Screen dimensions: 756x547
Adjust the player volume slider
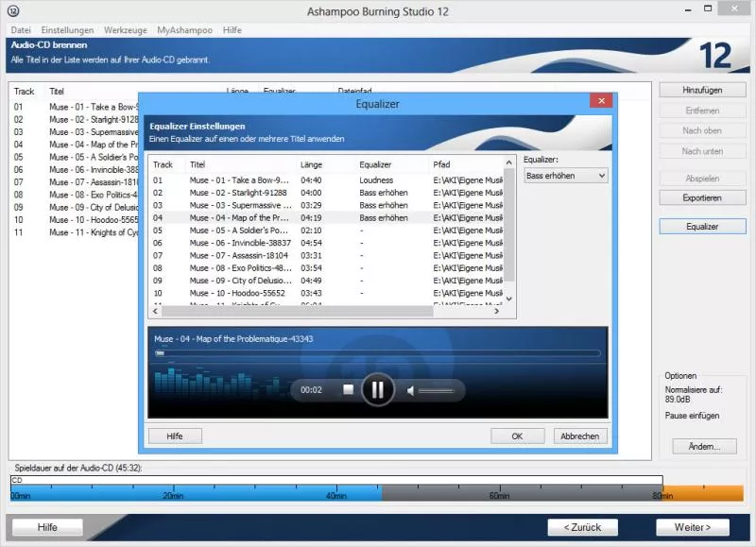(x=437, y=390)
